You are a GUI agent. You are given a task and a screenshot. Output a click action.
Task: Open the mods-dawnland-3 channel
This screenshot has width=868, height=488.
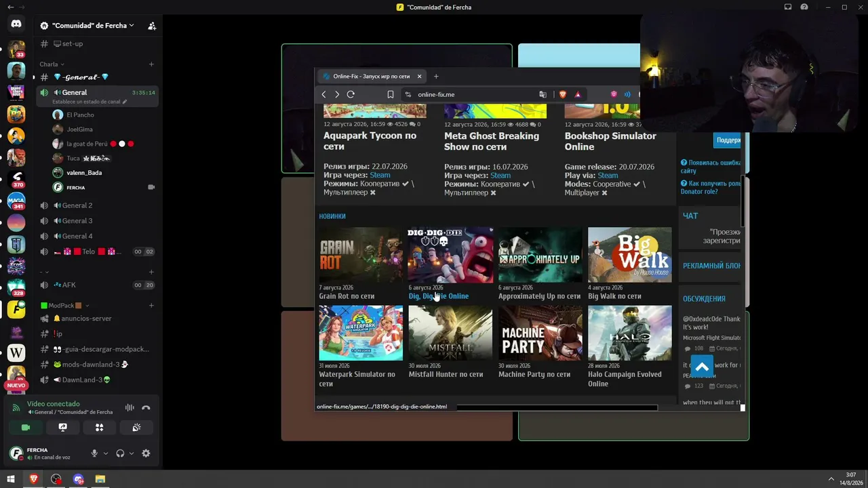point(97,365)
